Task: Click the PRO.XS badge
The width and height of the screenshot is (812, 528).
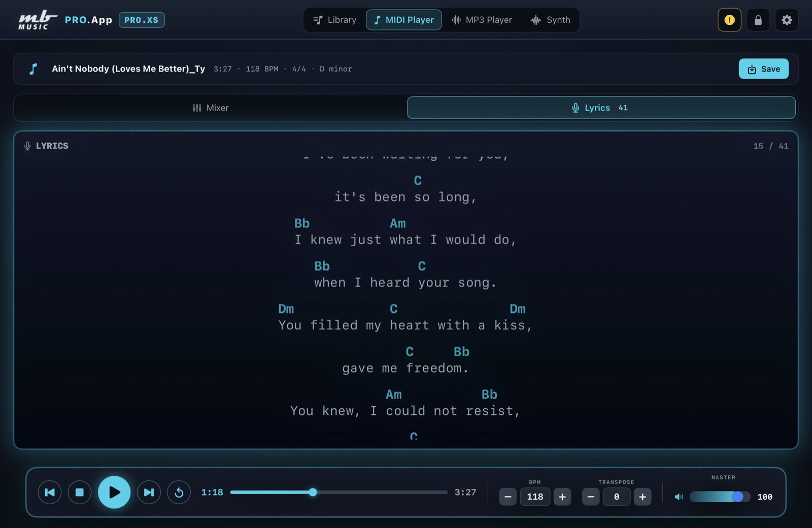Action: coord(142,20)
